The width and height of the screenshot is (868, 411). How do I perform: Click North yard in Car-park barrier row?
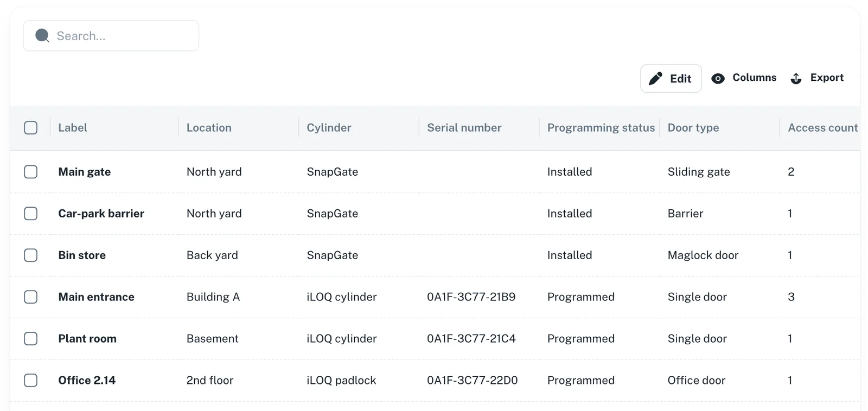(x=214, y=214)
